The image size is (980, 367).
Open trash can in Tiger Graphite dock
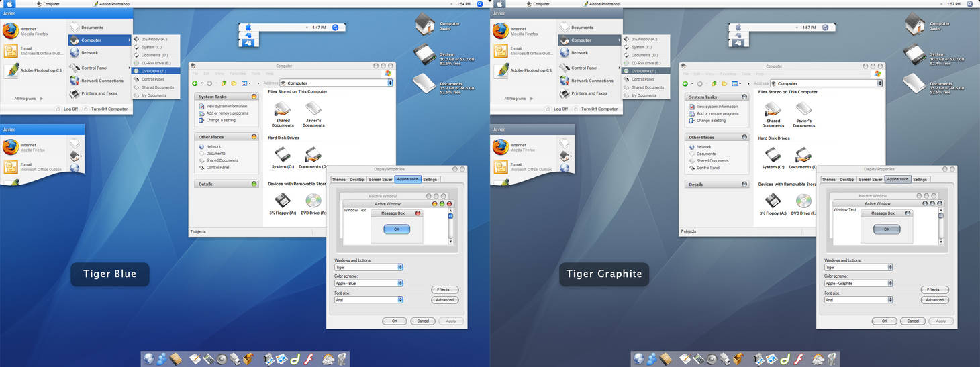click(832, 358)
